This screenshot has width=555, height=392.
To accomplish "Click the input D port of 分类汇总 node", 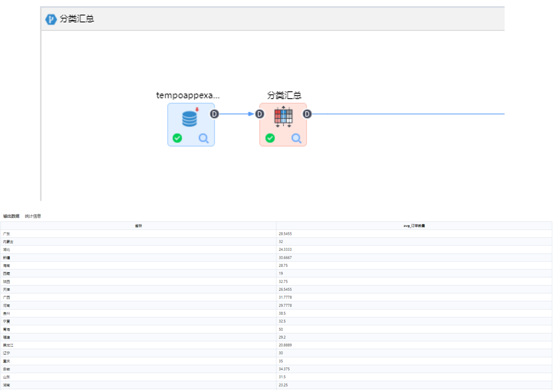I will (259, 114).
